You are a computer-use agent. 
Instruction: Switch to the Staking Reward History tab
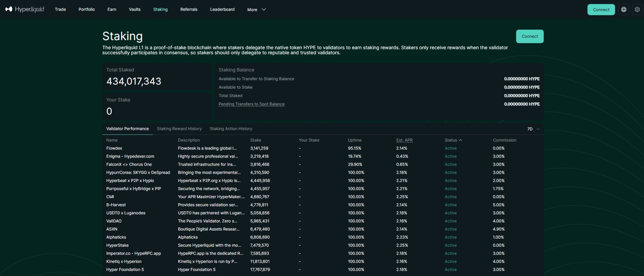click(179, 129)
